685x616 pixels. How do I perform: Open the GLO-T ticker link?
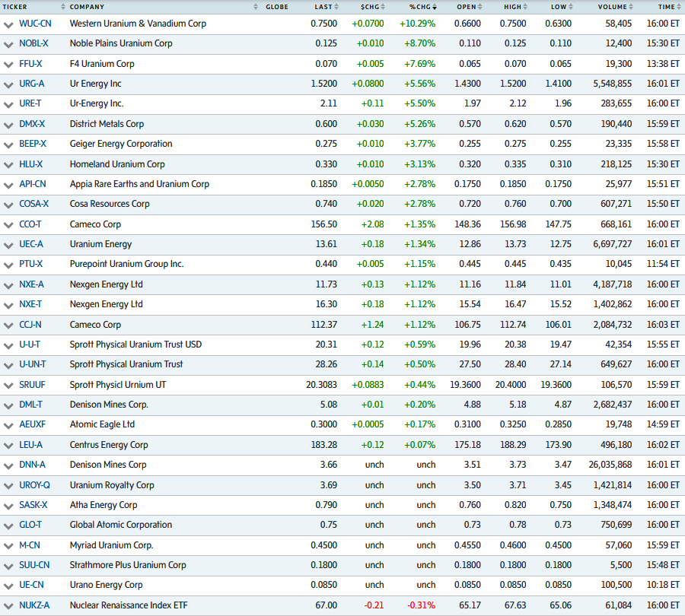pyautogui.click(x=30, y=524)
